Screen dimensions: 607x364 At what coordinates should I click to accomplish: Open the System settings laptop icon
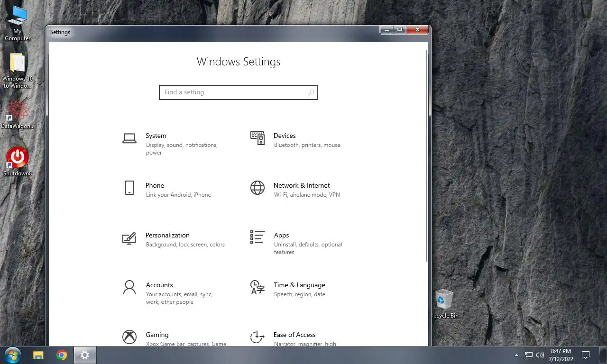coord(129,138)
